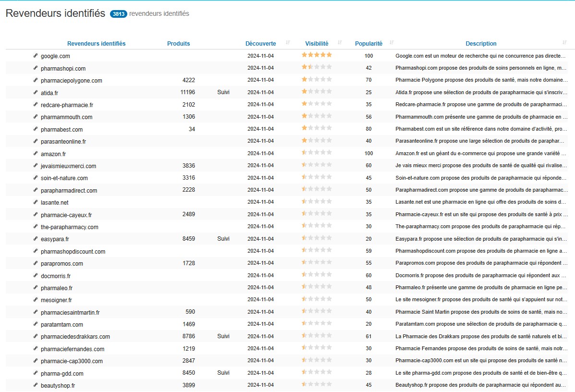
Task: Click the description text for Docmorris.fr
Action: (x=481, y=275)
